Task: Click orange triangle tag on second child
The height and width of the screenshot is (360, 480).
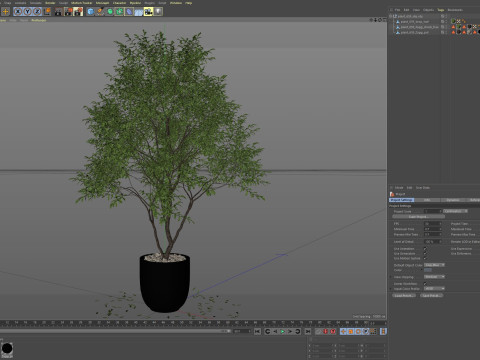Action: [453, 27]
